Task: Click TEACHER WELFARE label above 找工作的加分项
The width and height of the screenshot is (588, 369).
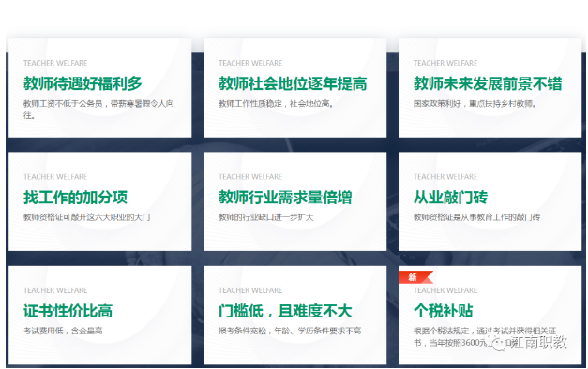Action: (55, 176)
